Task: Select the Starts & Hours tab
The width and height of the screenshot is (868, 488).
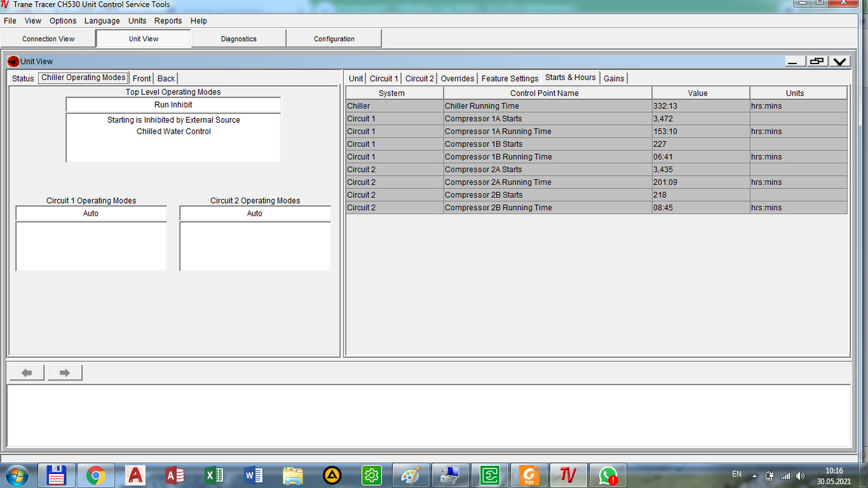Action: (570, 77)
